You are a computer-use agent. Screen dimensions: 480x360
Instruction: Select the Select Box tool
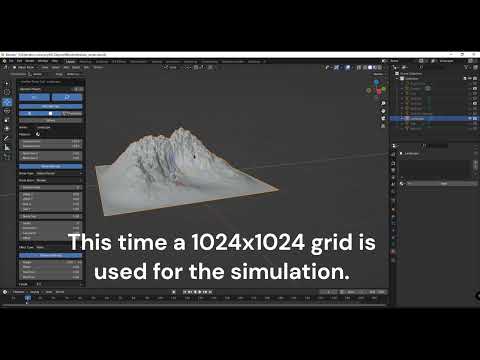[7, 83]
